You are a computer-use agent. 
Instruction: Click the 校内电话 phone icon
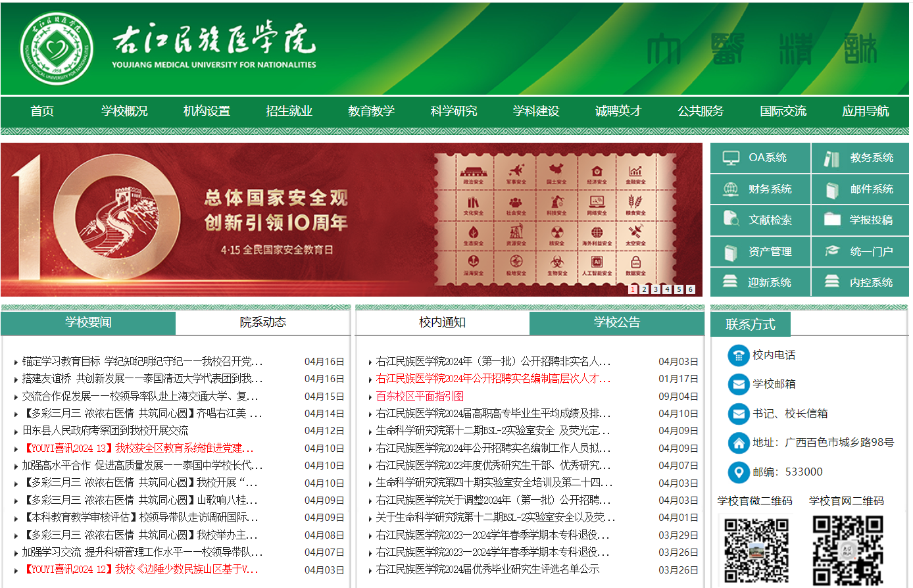739,355
